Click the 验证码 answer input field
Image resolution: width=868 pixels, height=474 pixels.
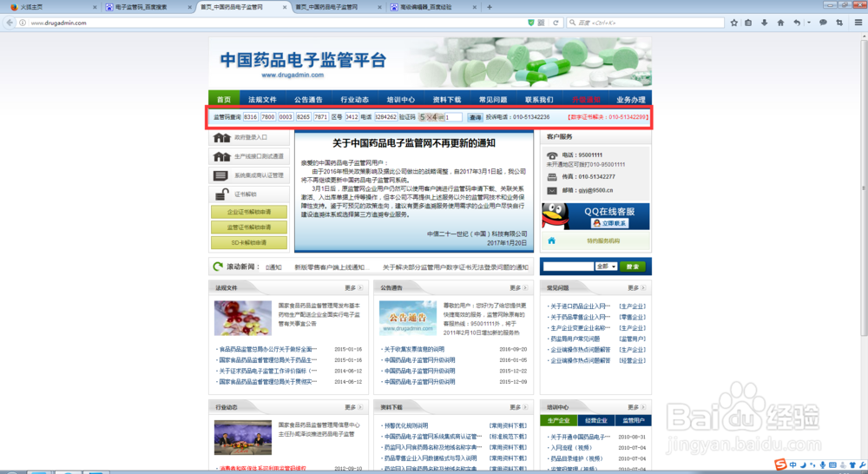[x=453, y=117]
